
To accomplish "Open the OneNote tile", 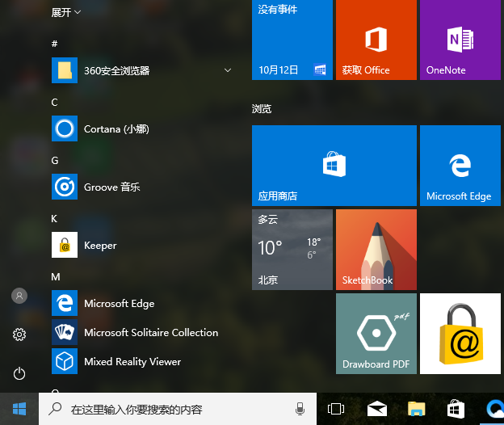I will click(x=460, y=40).
